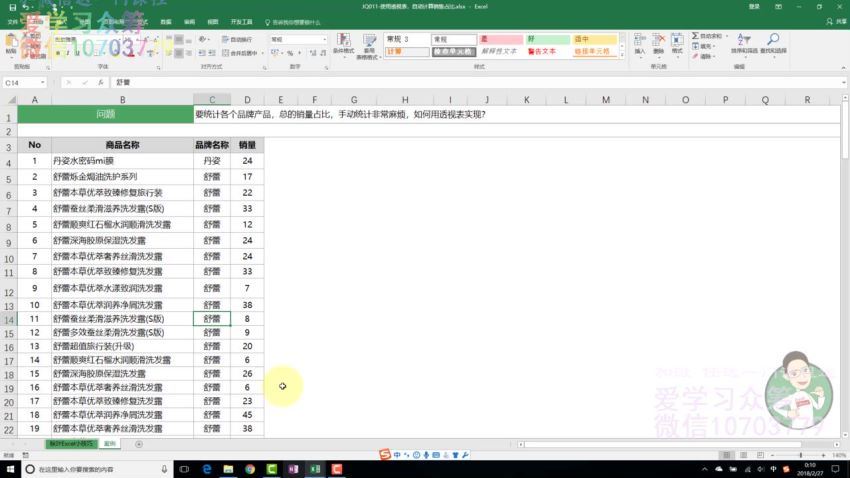Image resolution: width=850 pixels, height=478 pixels.
Task: Expand the Name Box dropdown for C14
Action: (x=41, y=83)
